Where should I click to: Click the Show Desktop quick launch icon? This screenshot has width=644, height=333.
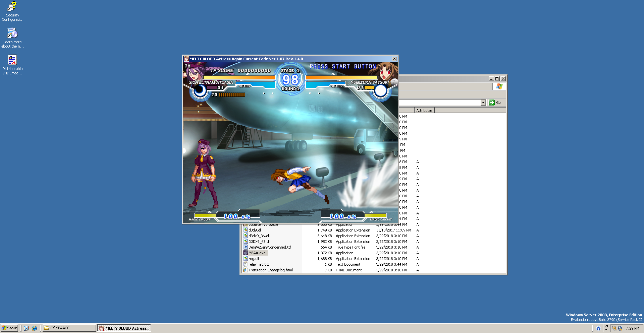[26, 328]
